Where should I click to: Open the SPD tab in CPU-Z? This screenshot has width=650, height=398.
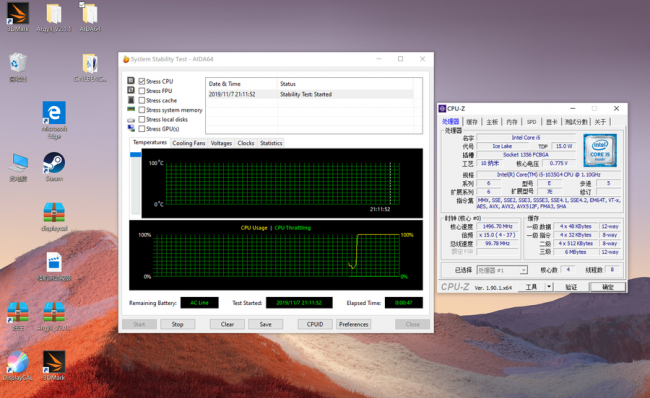tap(531, 121)
